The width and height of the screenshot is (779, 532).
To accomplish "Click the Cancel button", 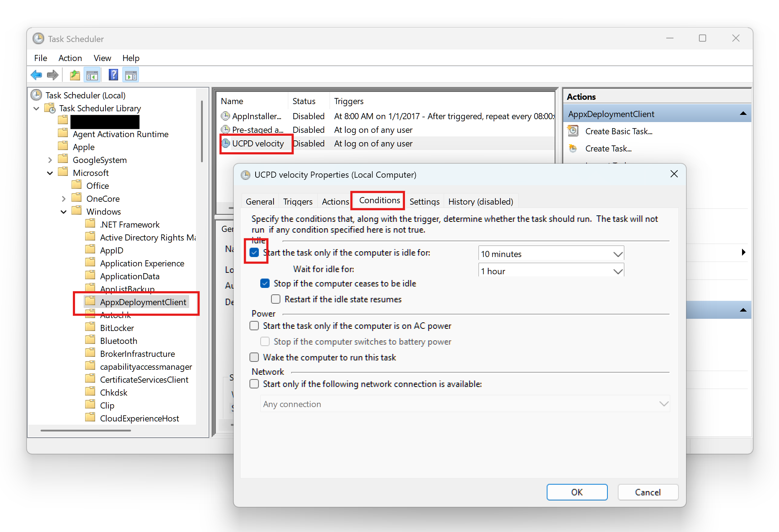I will point(648,492).
